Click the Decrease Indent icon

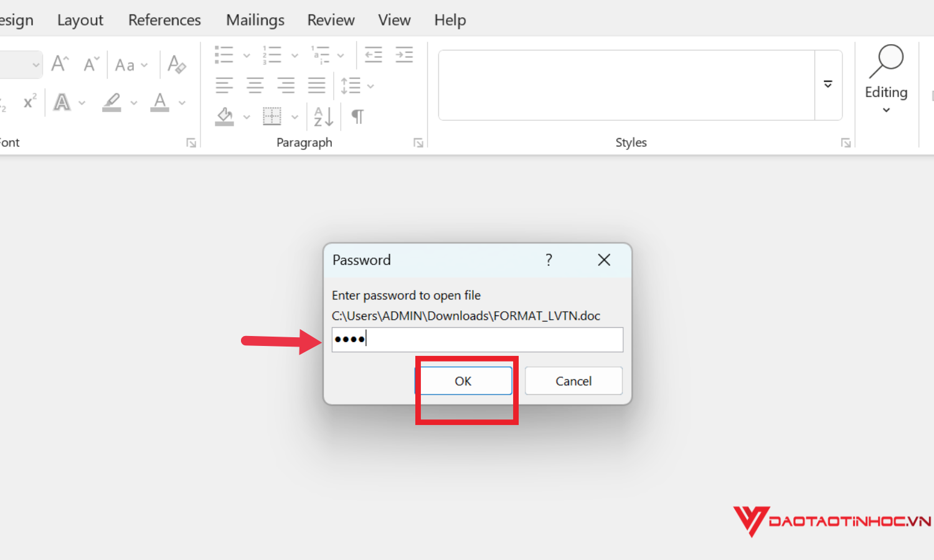pyautogui.click(x=373, y=55)
